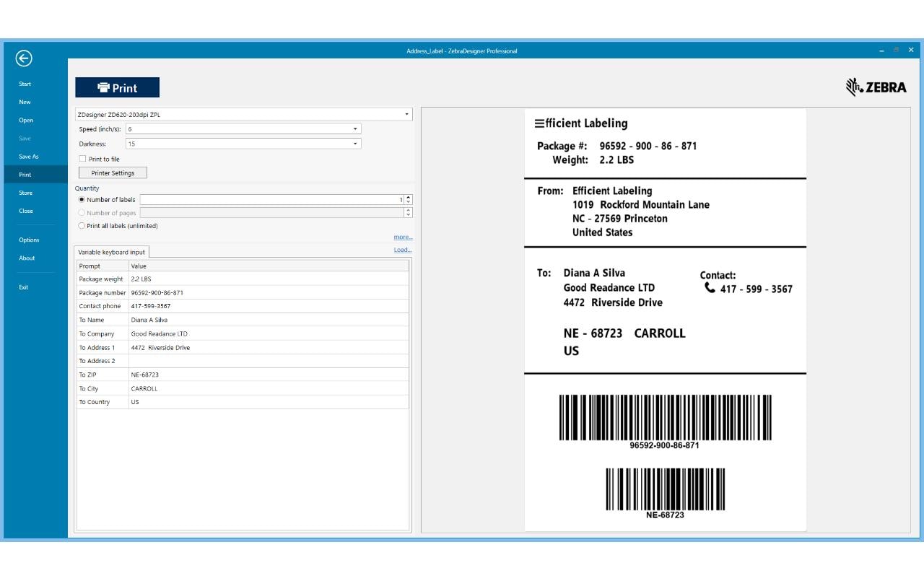924x581 pixels.
Task: Open the Start menu item
Action: coord(25,84)
